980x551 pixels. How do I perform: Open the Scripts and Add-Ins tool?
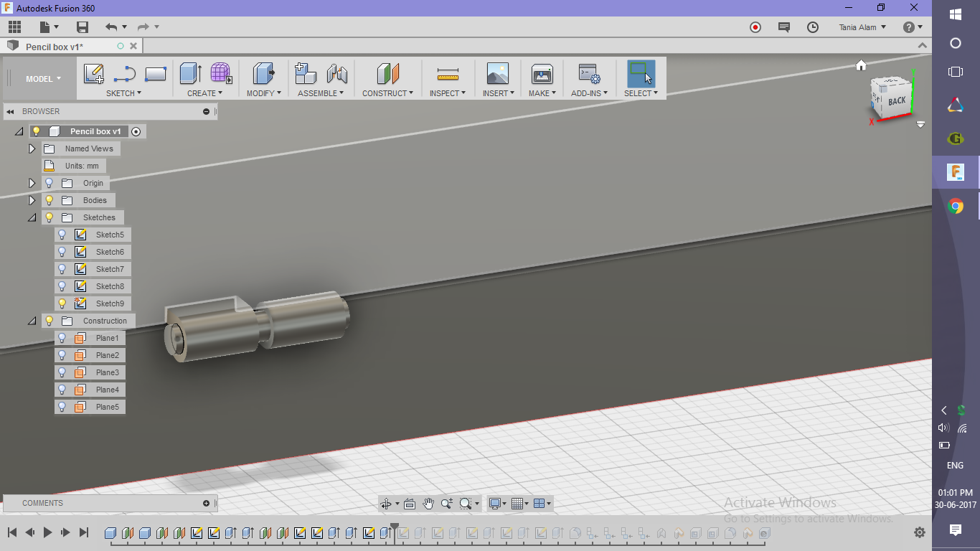590,74
